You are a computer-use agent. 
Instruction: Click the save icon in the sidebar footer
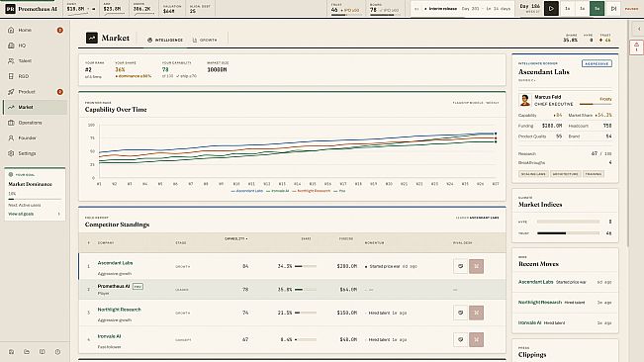click(12, 352)
